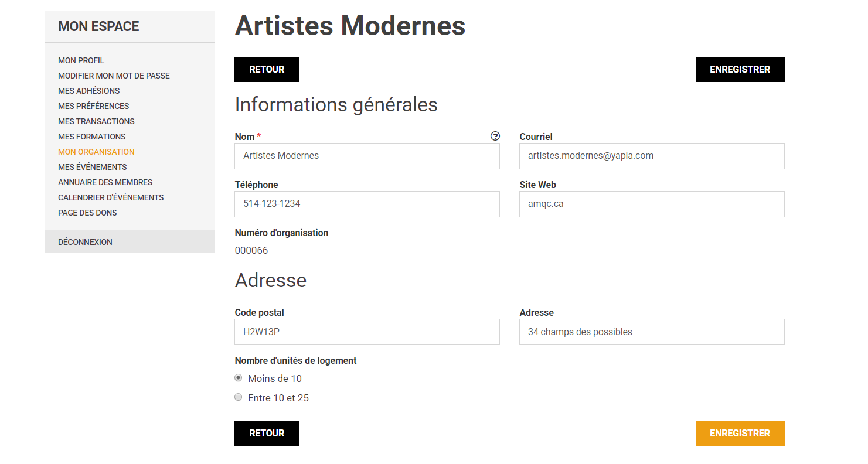Navigate to Mes Préférences
This screenshot has height=464, width=868.
click(93, 106)
